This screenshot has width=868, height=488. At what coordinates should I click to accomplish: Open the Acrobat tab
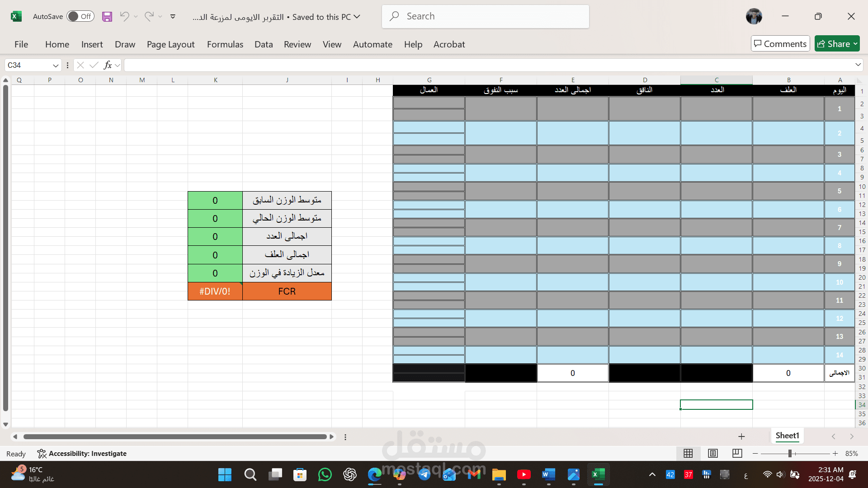pos(449,44)
